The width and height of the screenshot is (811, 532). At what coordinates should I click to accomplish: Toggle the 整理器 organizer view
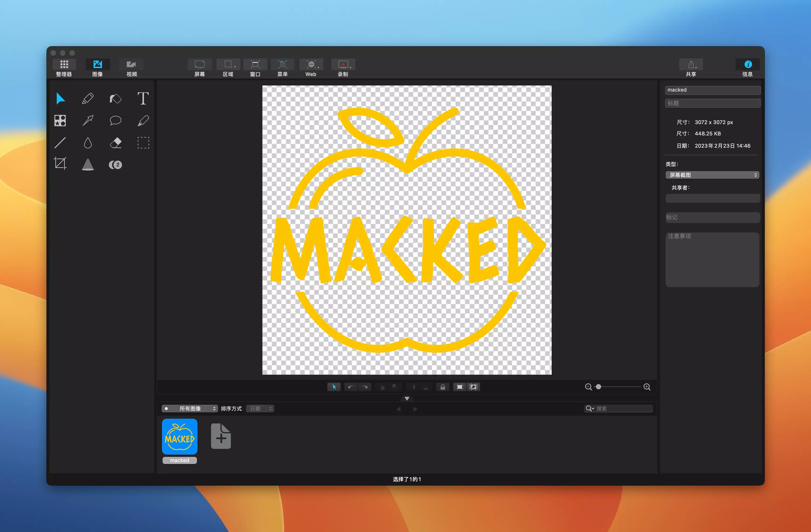pyautogui.click(x=64, y=65)
